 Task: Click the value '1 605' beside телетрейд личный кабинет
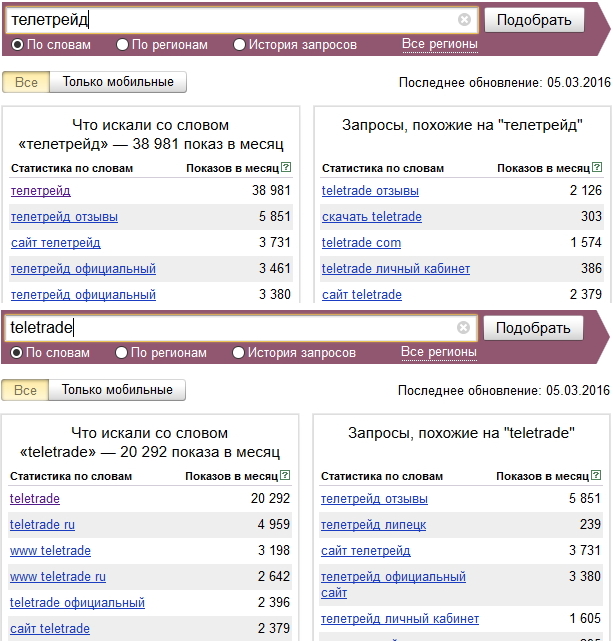tap(585, 619)
